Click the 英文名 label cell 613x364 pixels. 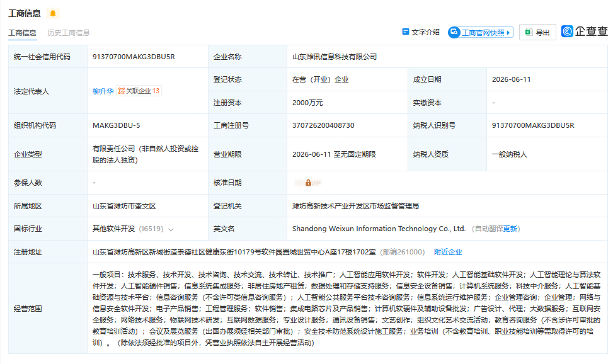pos(248,229)
